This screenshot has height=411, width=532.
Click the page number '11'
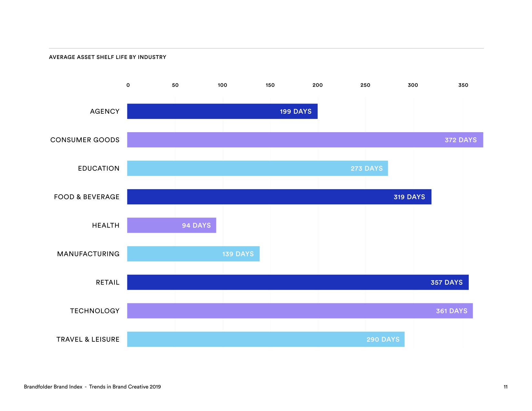tap(506, 387)
